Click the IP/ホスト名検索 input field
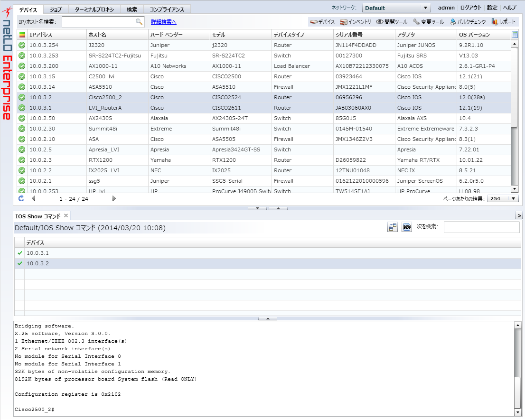 coord(103,22)
